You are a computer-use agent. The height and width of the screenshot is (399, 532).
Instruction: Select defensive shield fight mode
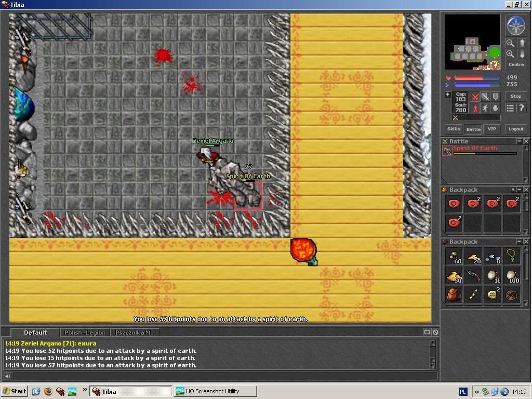(496, 97)
